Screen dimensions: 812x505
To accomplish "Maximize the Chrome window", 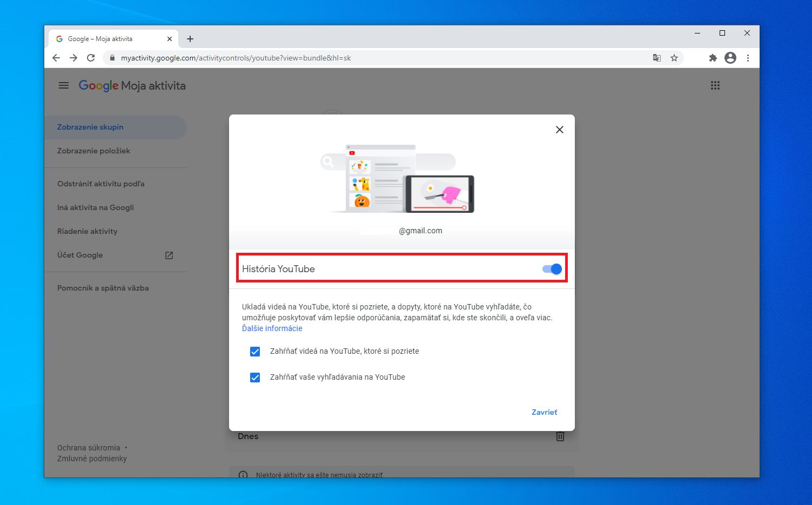I will [x=722, y=33].
